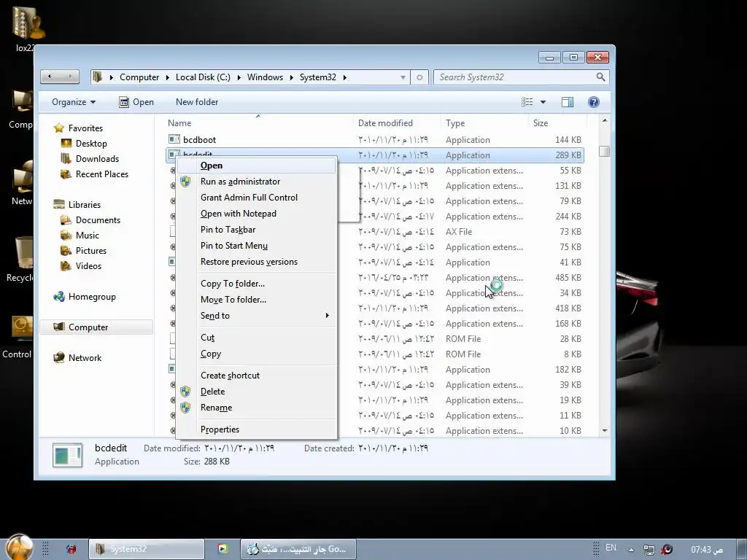Viewport: 747px width, 560px height.
Task: Choose Rename in the context menu
Action: click(257, 408)
